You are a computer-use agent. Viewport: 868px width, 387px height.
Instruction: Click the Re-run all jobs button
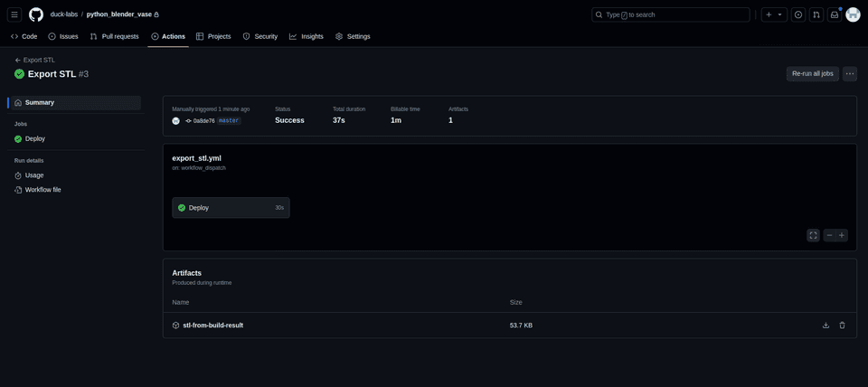click(x=812, y=74)
